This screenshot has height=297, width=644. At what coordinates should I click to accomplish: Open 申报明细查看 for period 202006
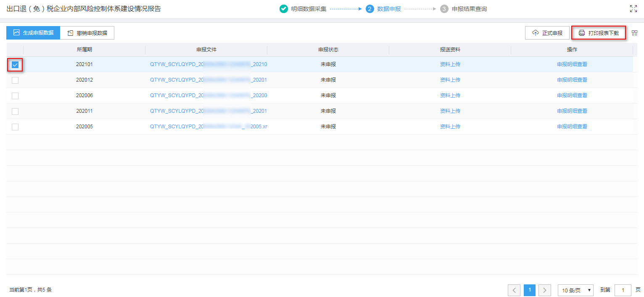tap(572, 95)
